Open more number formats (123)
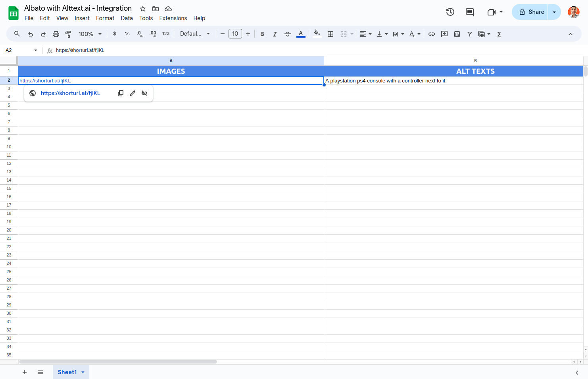The width and height of the screenshot is (588, 379). click(x=166, y=34)
